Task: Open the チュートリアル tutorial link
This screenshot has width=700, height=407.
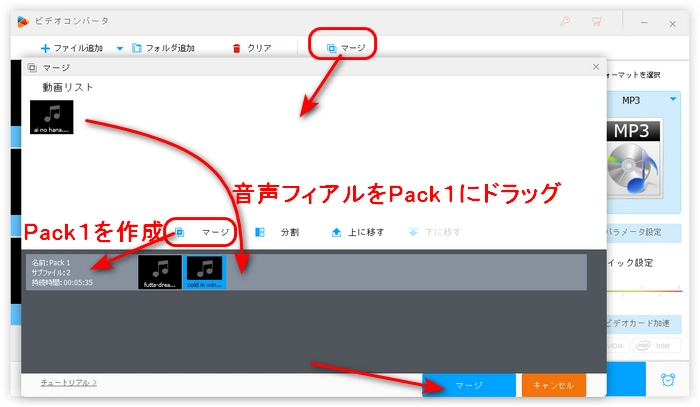Action: pyautogui.click(x=69, y=383)
